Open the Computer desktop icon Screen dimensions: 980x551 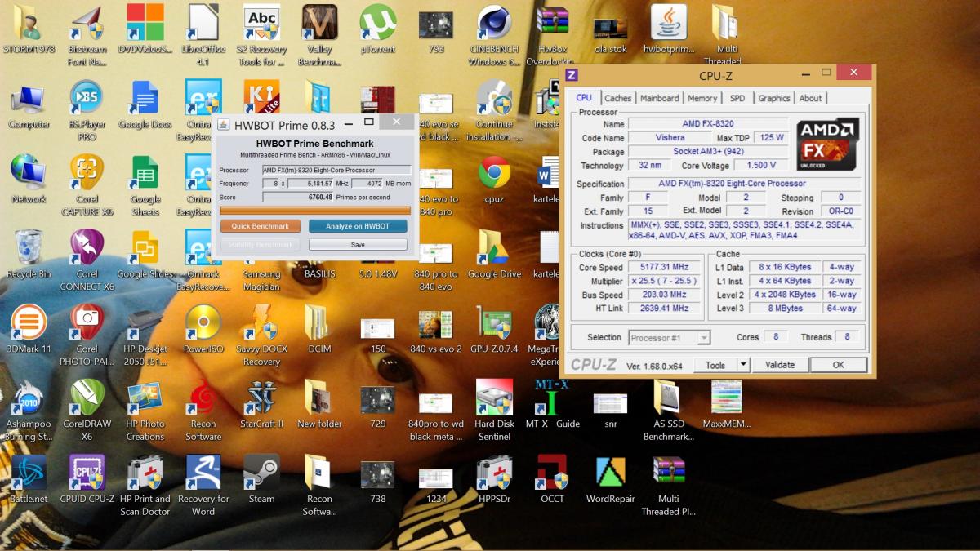click(29, 105)
